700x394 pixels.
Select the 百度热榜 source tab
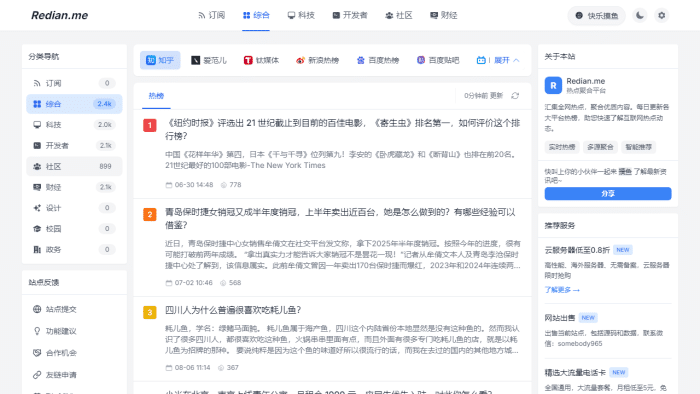pos(378,60)
